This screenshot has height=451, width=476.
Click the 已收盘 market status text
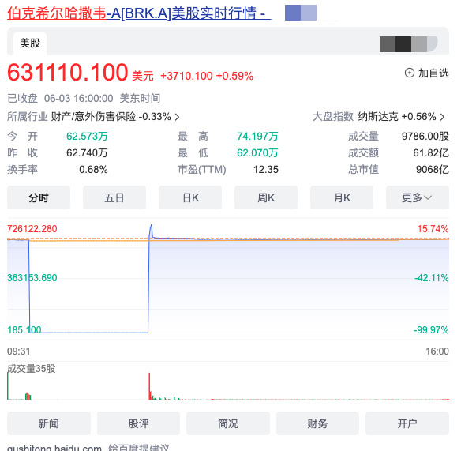tap(22, 99)
